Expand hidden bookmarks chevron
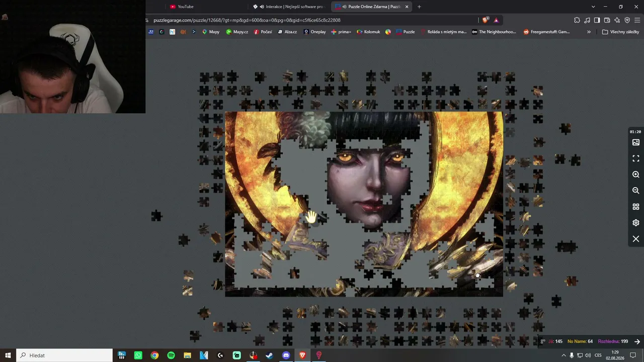 pyautogui.click(x=589, y=32)
